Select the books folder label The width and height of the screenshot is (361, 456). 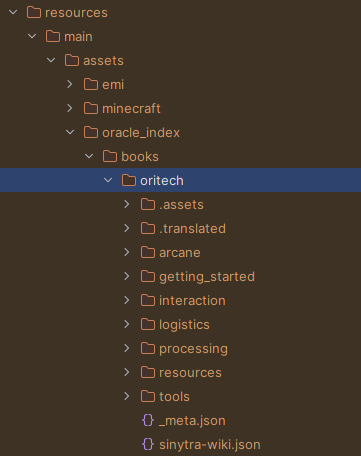(x=140, y=157)
